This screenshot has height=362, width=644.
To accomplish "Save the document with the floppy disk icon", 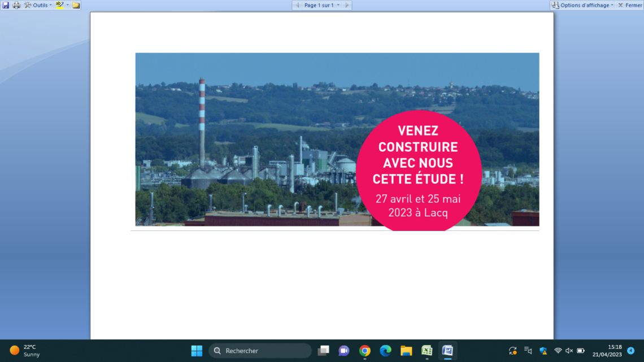I will click(5, 5).
